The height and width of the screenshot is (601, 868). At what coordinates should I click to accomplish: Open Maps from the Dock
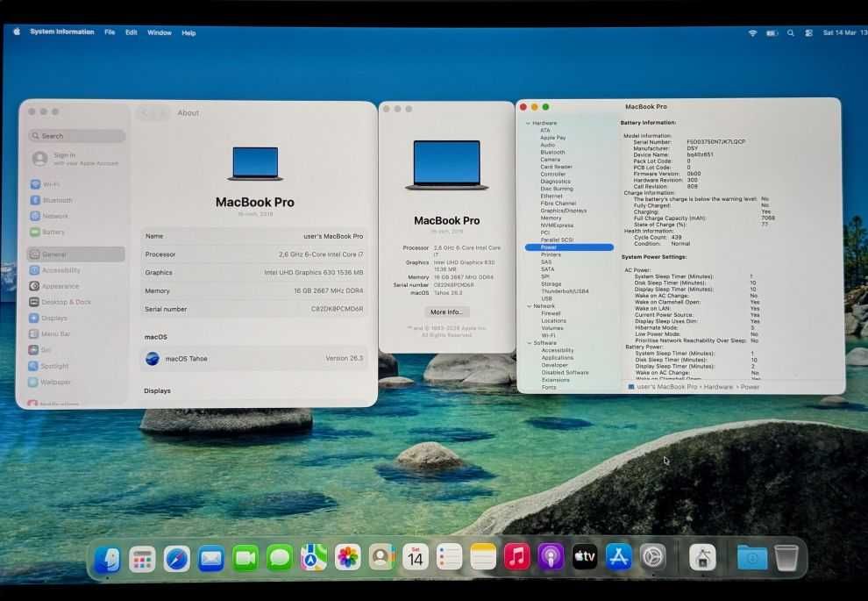pyautogui.click(x=313, y=558)
